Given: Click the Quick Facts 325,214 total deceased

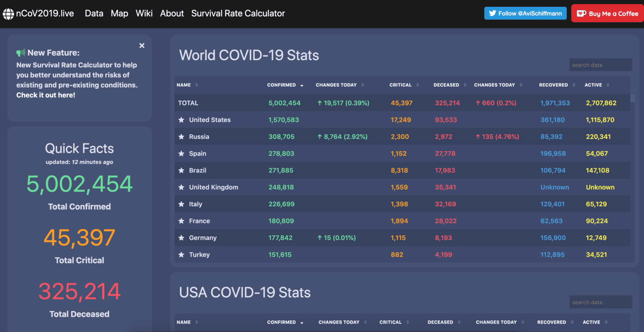Looking at the screenshot, I should pyautogui.click(x=79, y=291).
